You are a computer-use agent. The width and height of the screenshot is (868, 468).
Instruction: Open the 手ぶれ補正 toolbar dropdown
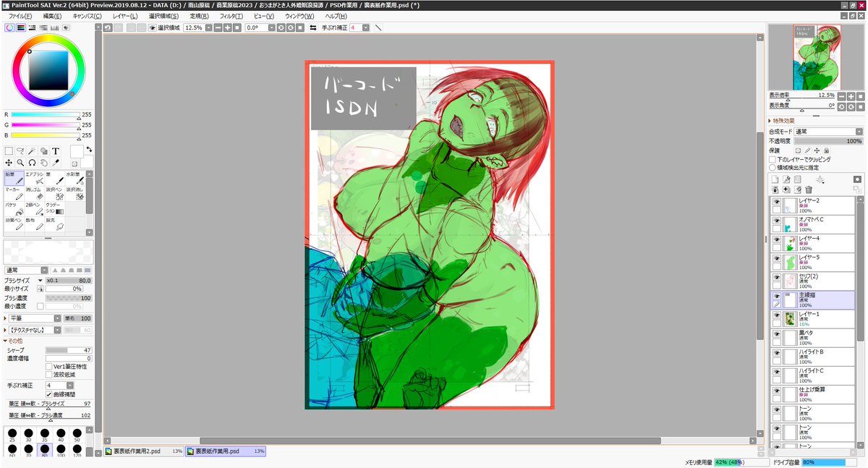click(x=365, y=27)
